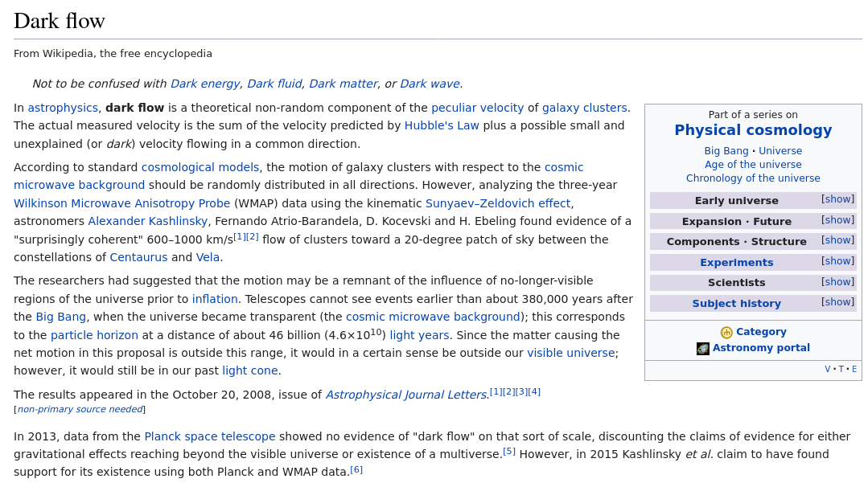Screen dimensions: 868x483
Task: Open the Physical cosmology series link
Action: (x=753, y=130)
